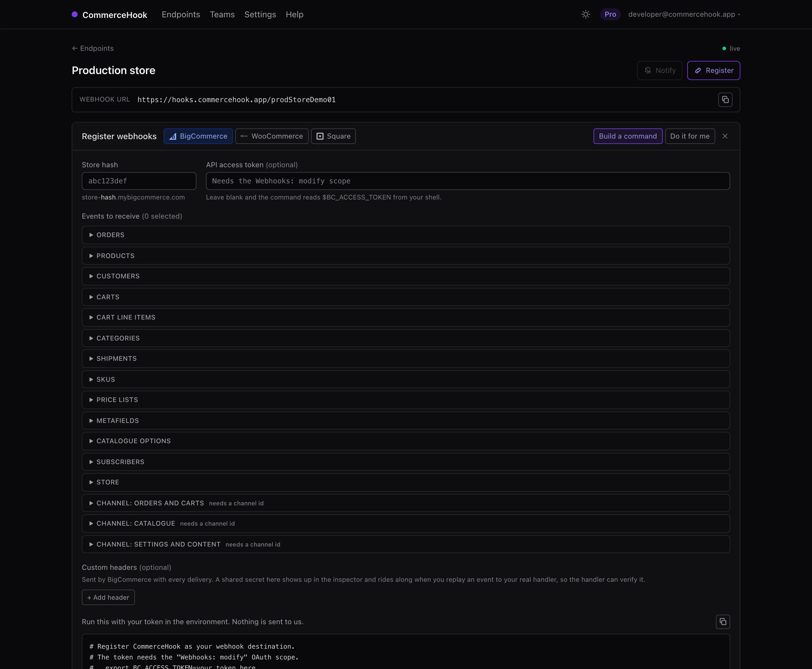Choose the Build a command mode

click(x=628, y=136)
